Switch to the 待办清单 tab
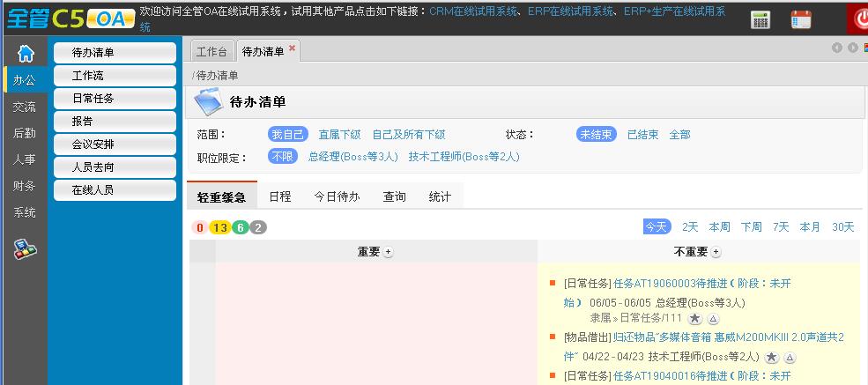 coord(263,51)
